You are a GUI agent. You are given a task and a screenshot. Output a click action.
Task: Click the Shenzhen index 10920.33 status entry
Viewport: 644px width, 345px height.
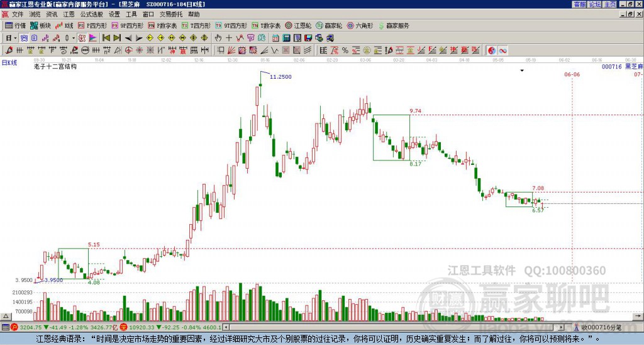(x=172, y=327)
